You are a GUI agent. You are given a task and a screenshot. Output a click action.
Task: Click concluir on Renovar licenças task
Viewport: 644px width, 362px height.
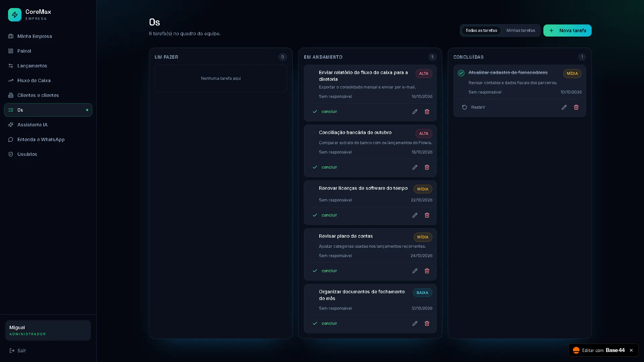click(325, 215)
